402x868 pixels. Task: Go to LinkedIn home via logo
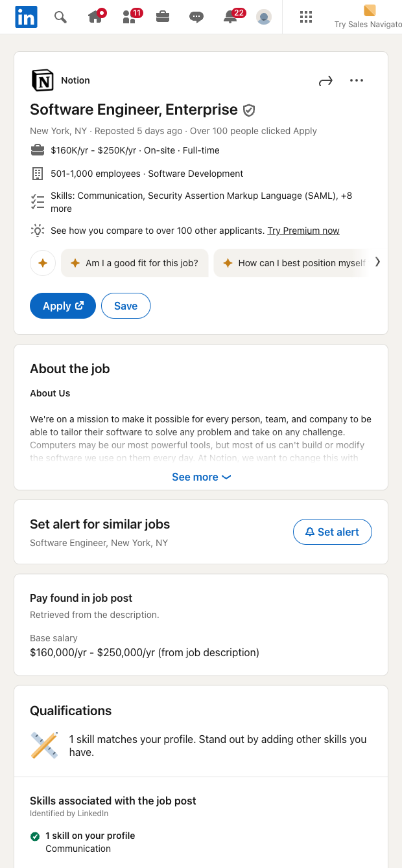[26, 17]
